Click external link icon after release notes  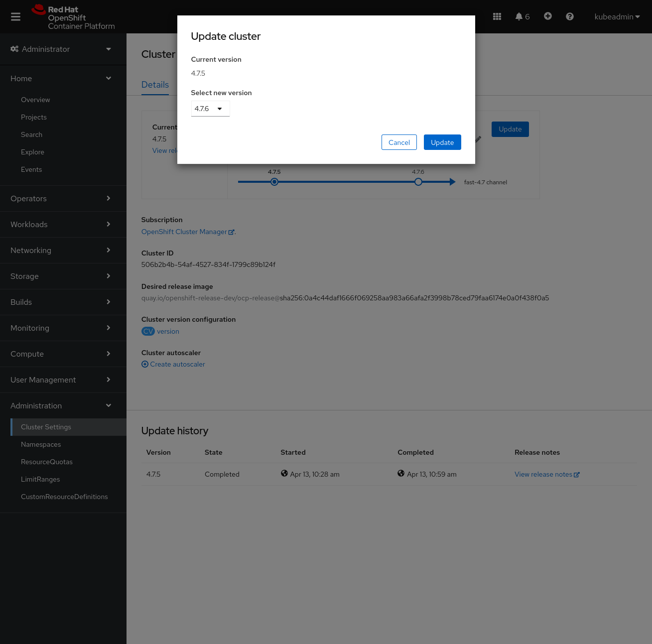click(577, 475)
